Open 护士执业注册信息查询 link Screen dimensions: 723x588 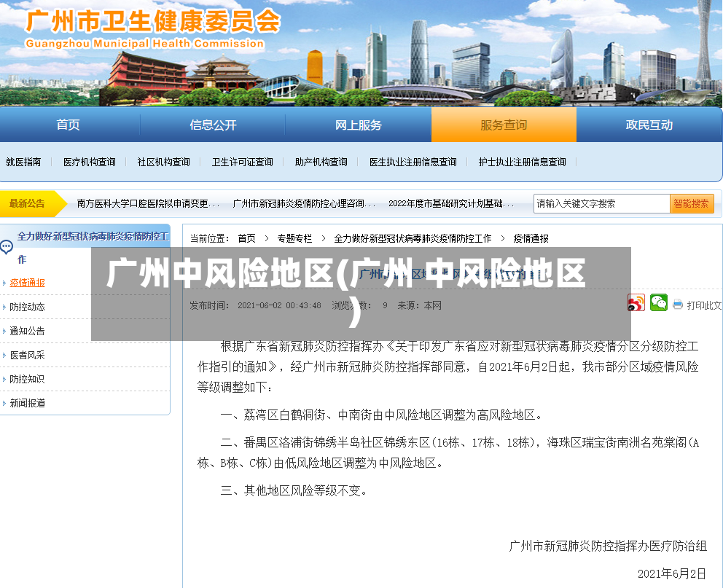click(522, 162)
